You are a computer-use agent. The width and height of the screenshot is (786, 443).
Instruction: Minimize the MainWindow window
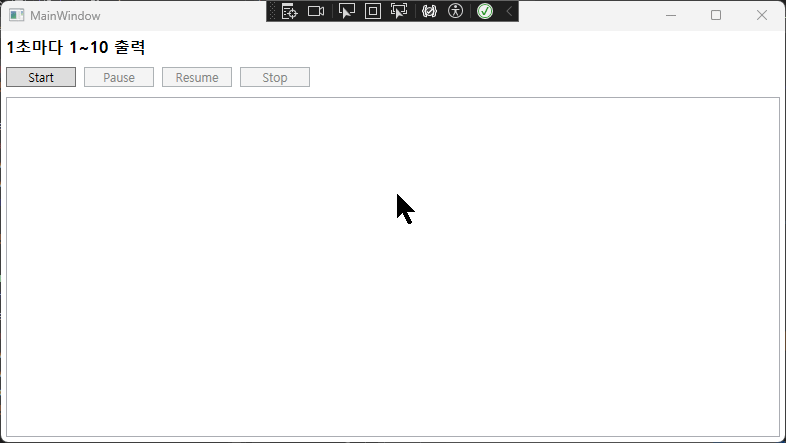point(671,16)
